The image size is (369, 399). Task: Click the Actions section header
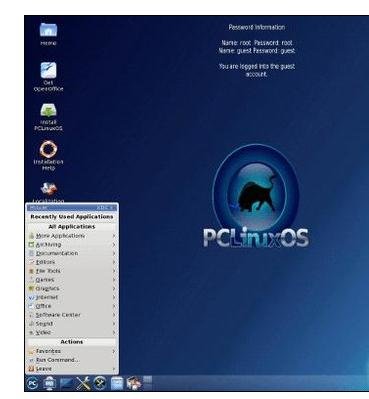[x=72, y=342]
